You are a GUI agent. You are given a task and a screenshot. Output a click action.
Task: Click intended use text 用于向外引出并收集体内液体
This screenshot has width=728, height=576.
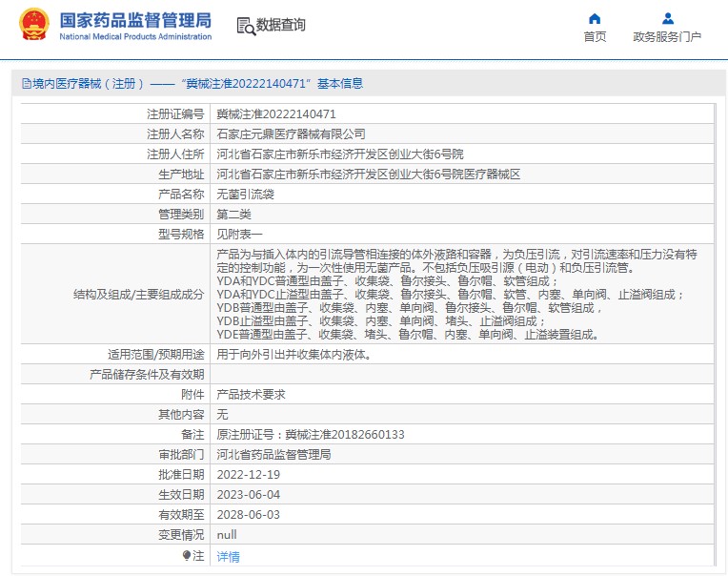pyautogui.click(x=293, y=355)
